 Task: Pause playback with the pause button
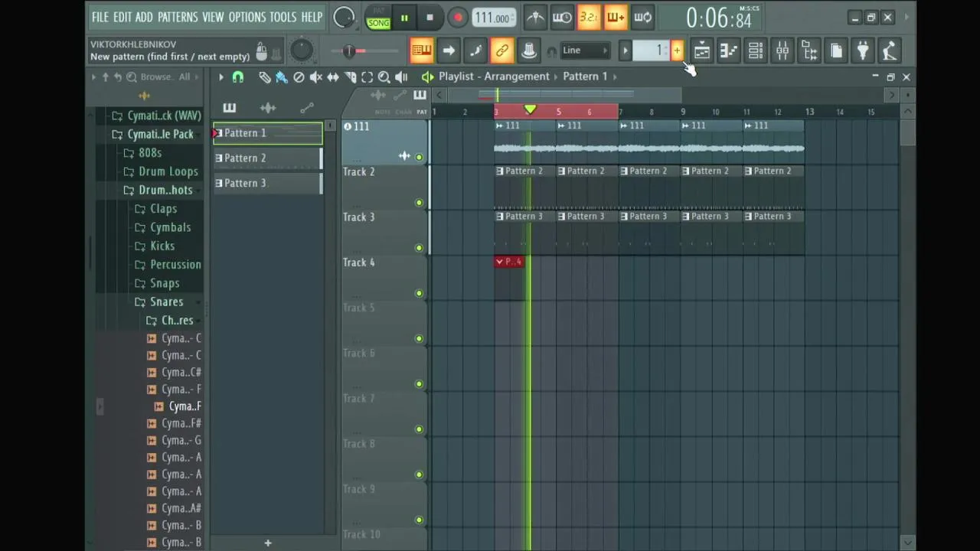point(404,18)
